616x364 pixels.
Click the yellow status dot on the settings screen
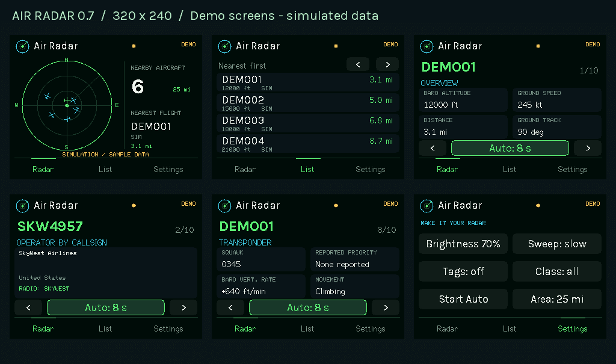pyautogui.click(x=538, y=205)
